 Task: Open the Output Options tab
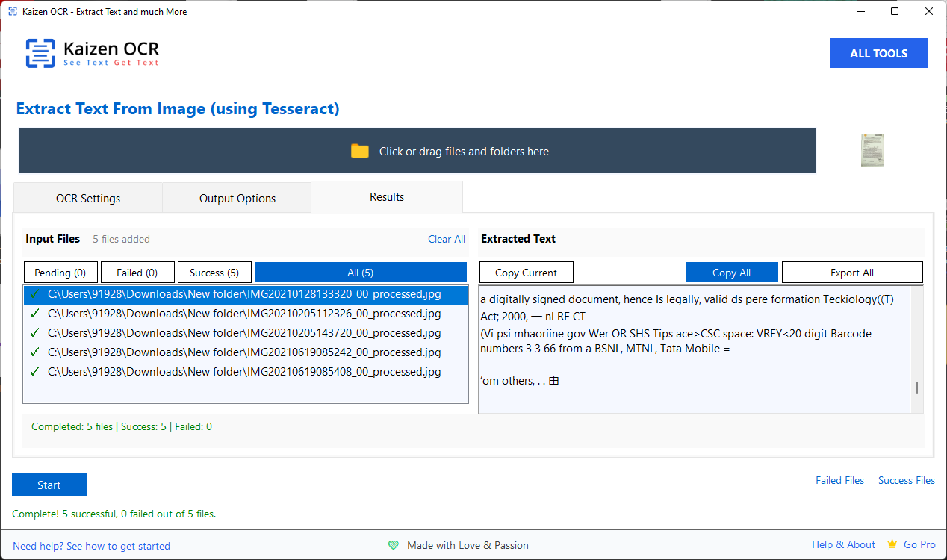[237, 197]
